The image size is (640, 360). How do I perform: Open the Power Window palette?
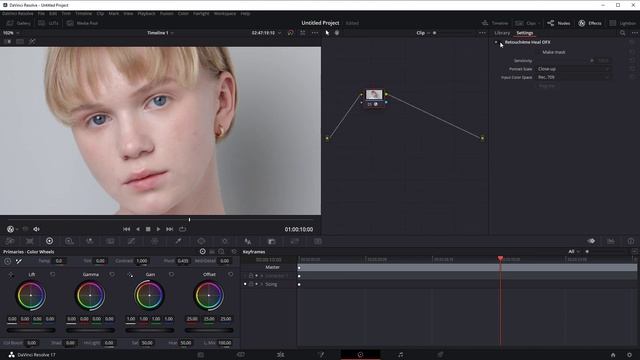(x=201, y=241)
